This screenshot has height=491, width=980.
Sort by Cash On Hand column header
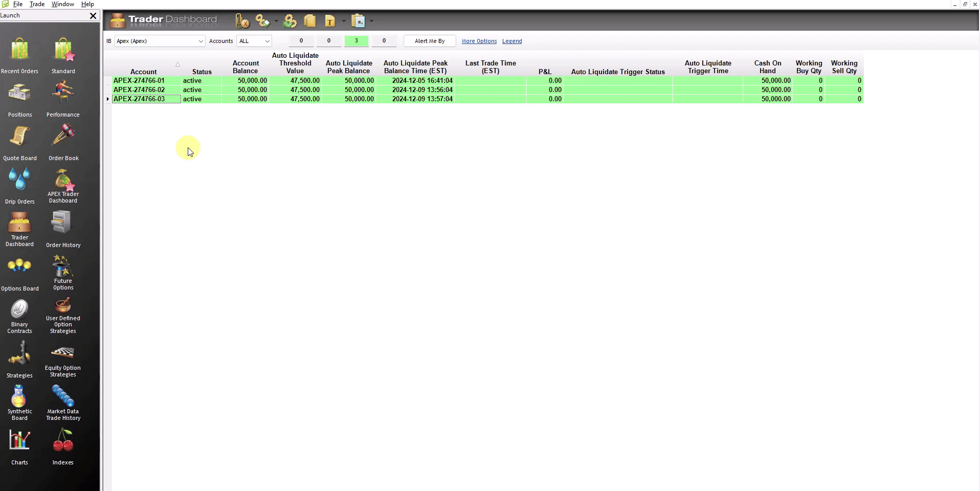(x=768, y=67)
